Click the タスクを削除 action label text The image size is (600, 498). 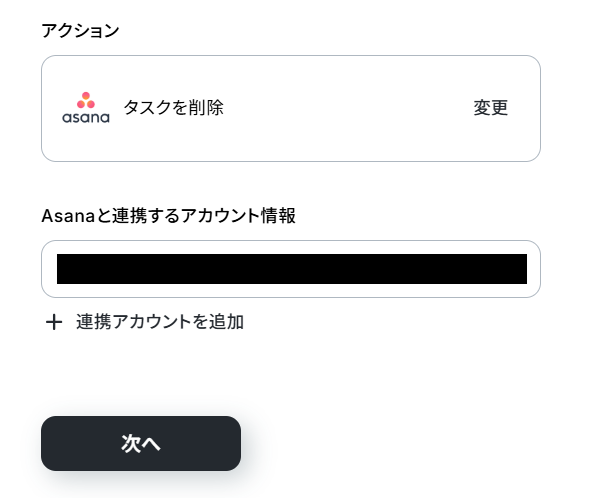(173, 108)
